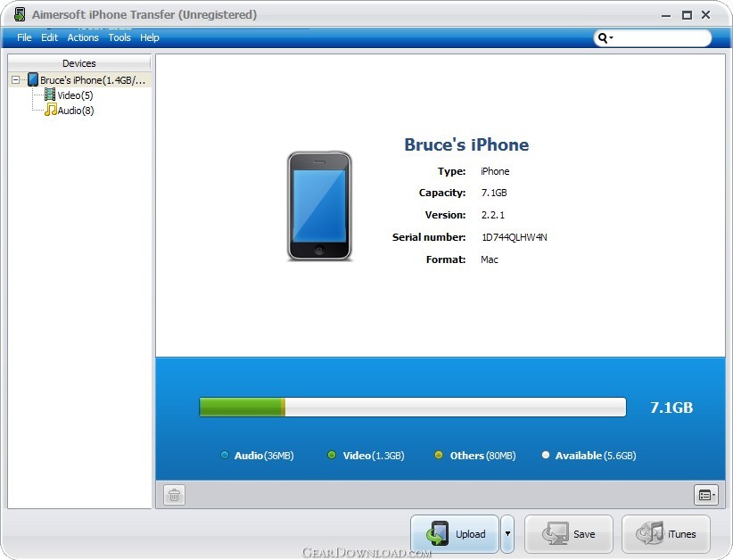Click the Bruce's iPhone title text
This screenshot has height=560, width=733.
[x=466, y=144]
